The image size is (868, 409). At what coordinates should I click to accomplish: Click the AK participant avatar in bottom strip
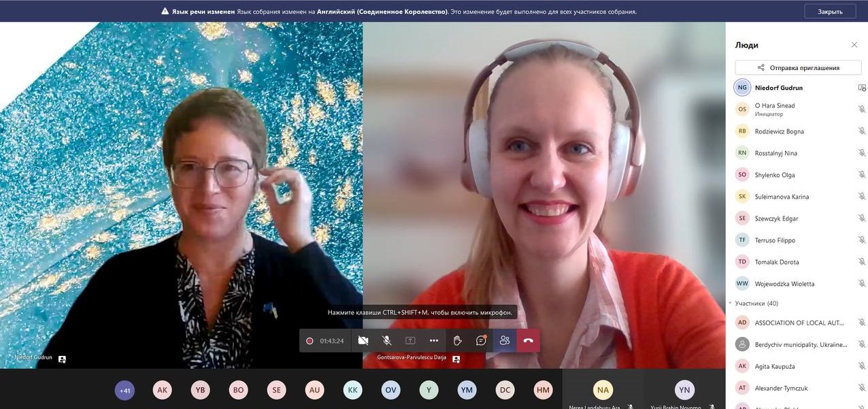162,390
